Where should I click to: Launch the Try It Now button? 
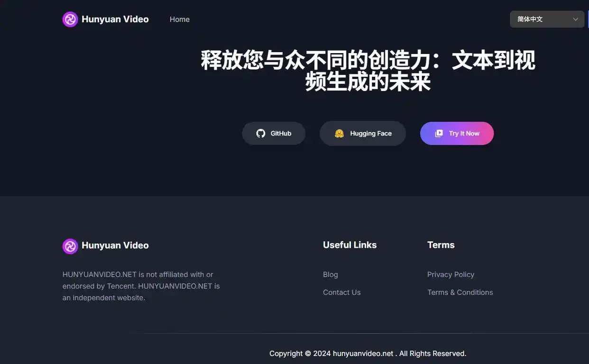pyautogui.click(x=457, y=134)
